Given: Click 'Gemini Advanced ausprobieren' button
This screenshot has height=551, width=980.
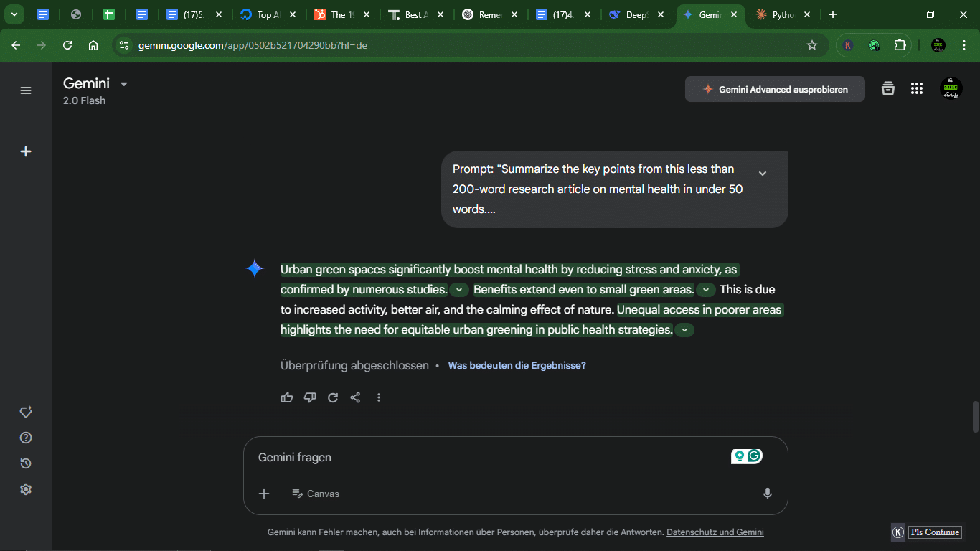Looking at the screenshot, I should click(x=775, y=90).
